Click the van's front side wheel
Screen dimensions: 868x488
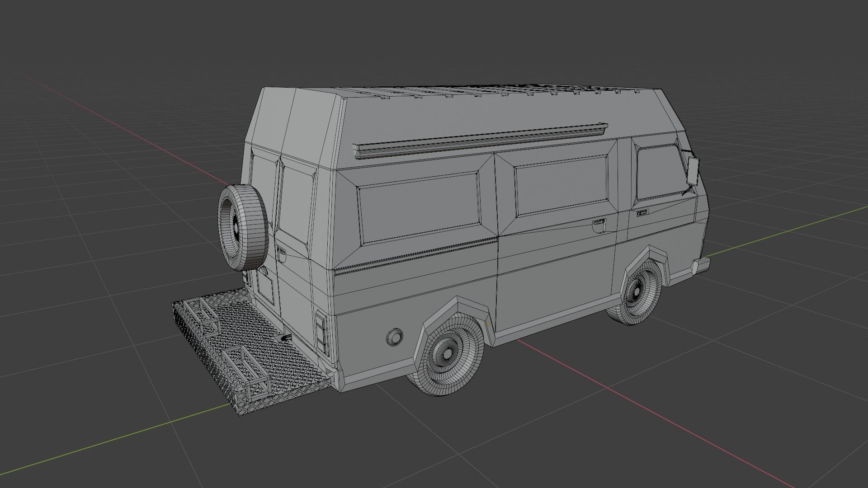(x=637, y=291)
